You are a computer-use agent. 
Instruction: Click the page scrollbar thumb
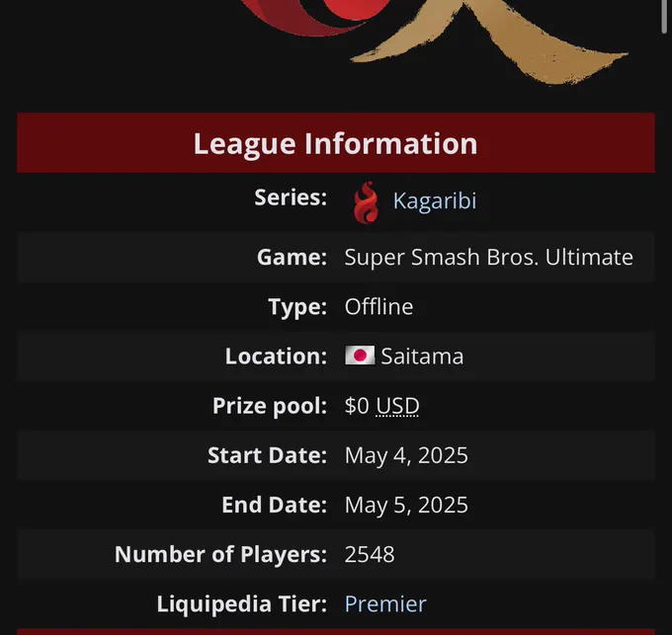pos(664,16)
